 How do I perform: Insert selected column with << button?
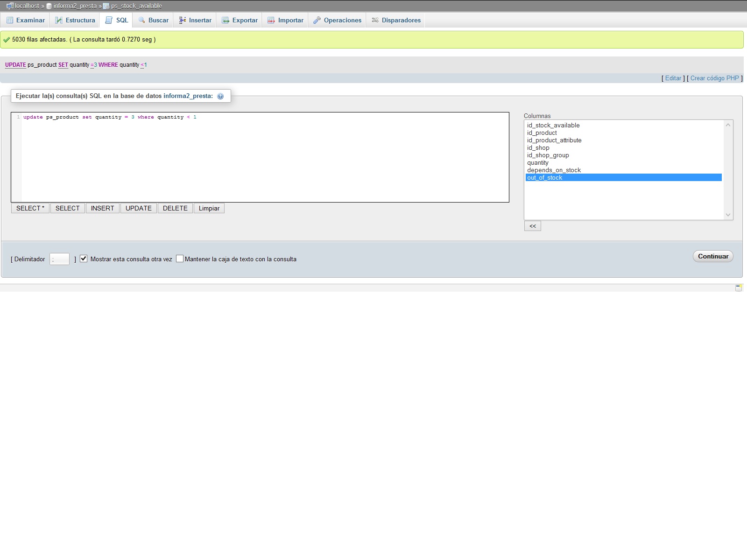pyautogui.click(x=533, y=226)
